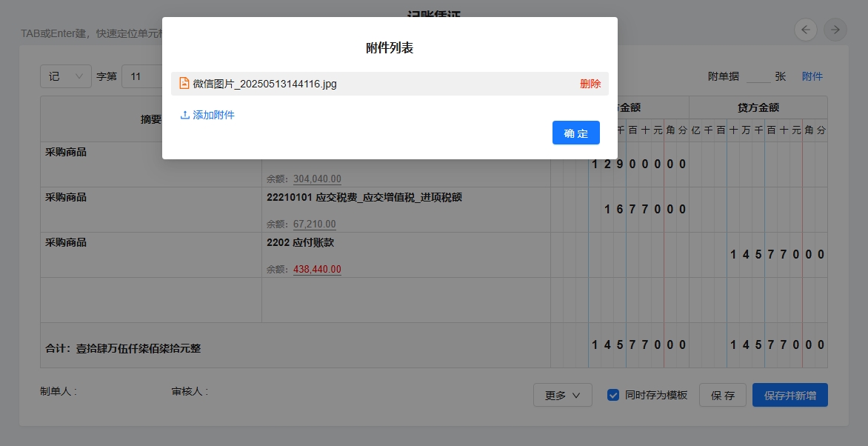This screenshot has height=446, width=868.
Task: Click red balance 438,440.00
Action: coord(317,269)
